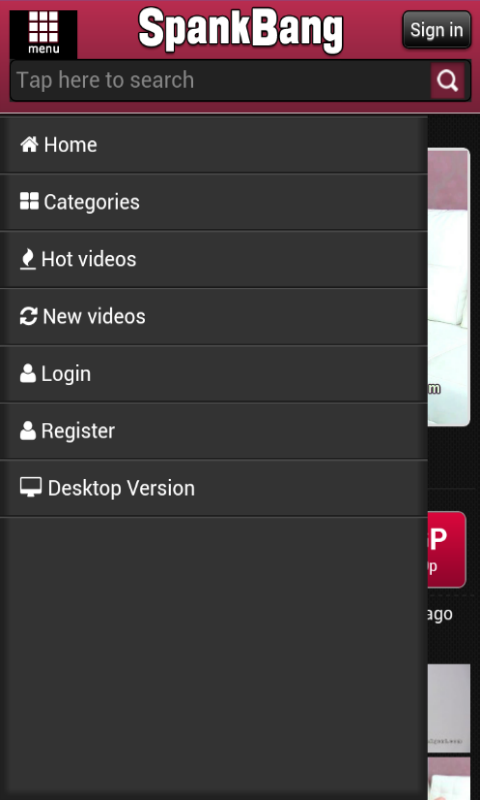
Task: Focus the 'Tap here to search' field
Action: (x=220, y=81)
